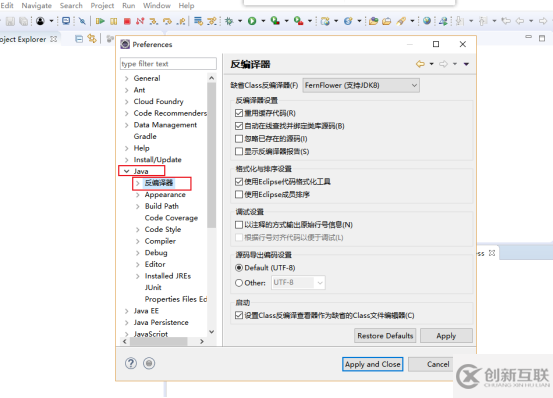Collapse the Java tree node

pyautogui.click(x=126, y=171)
